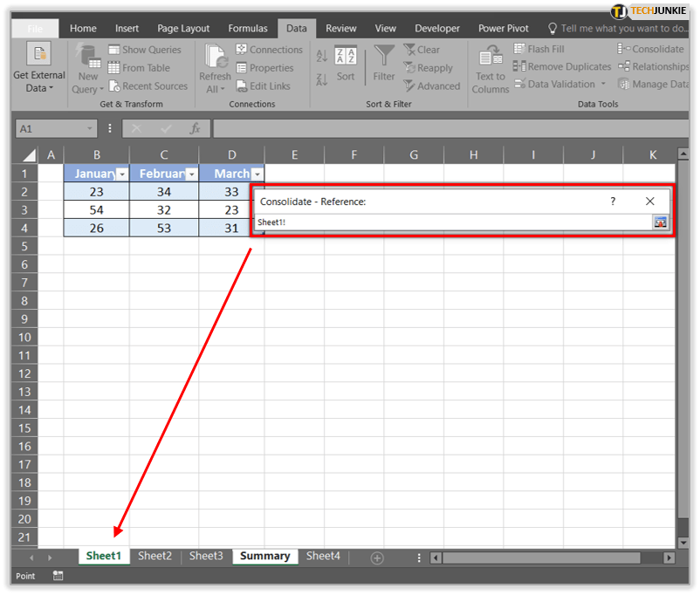Click Advanced filter option
Screen dimensions: 700x595
432,86
